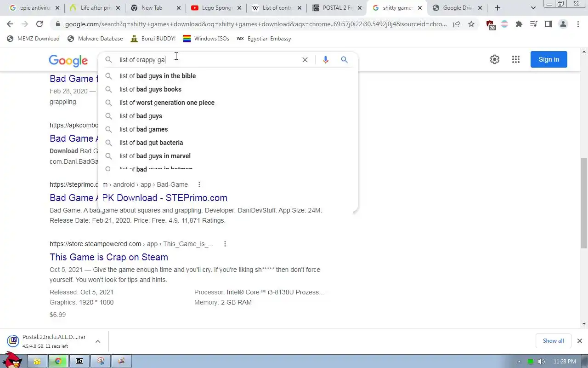This screenshot has height=368, width=588.
Task: Open the tab search chevron
Action: point(533,8)
